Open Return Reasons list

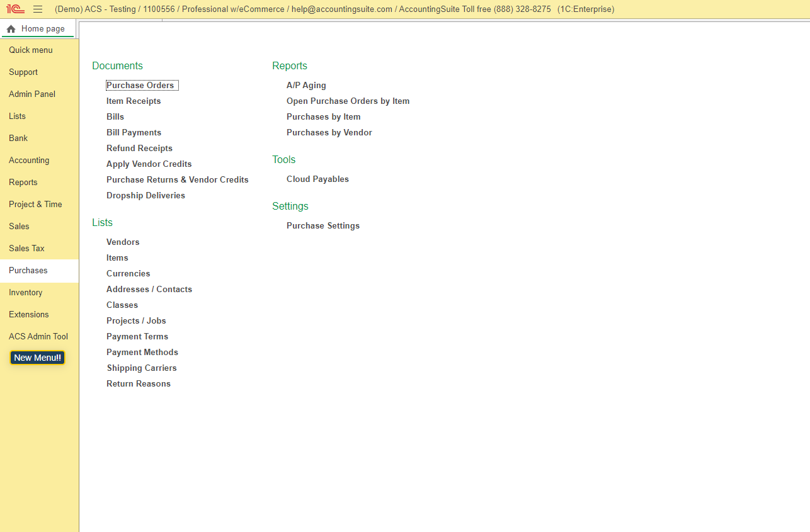click(139, 384)
